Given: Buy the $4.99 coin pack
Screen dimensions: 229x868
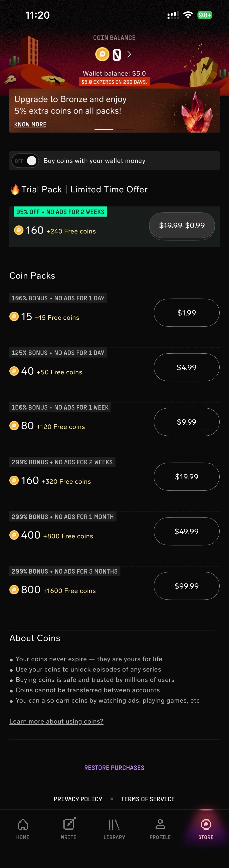Looking at the screenshot, I should click(187, 367).
